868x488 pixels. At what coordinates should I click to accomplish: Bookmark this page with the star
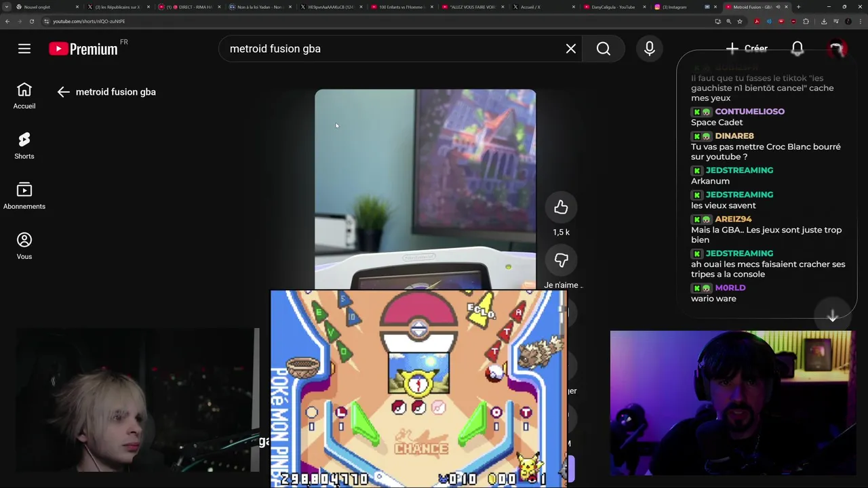click(x=740, y=21)
